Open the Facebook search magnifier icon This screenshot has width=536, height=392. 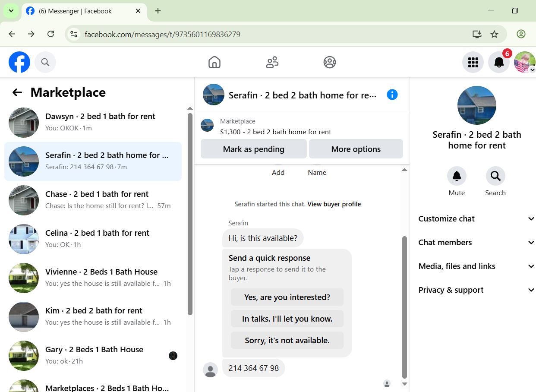point(45,62)
